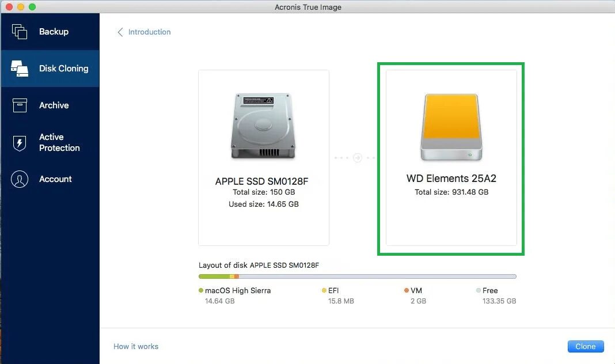Switch to Archive label
Screen dimensions: 615x364
click(x=54, y=105)
